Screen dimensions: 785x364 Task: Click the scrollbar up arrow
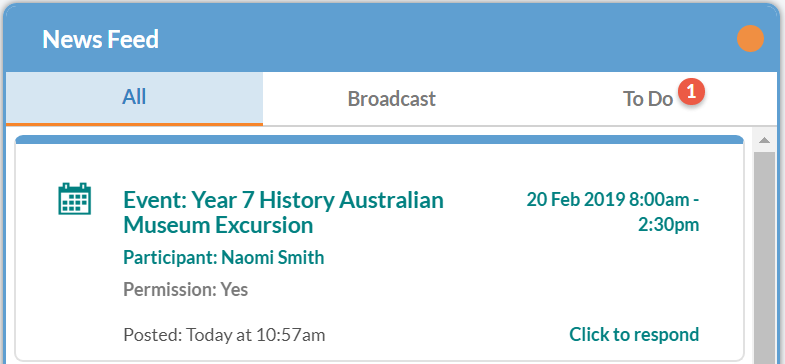tap(764, 141)
